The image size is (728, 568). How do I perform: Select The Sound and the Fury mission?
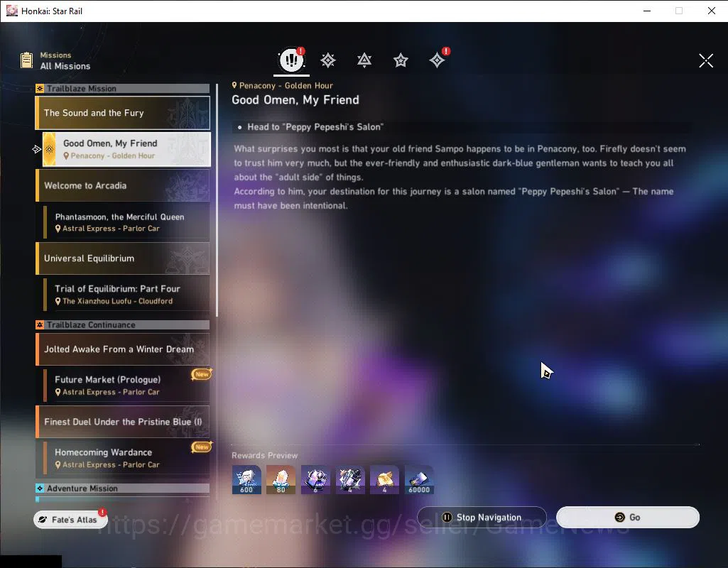click(x=123, y=113)
